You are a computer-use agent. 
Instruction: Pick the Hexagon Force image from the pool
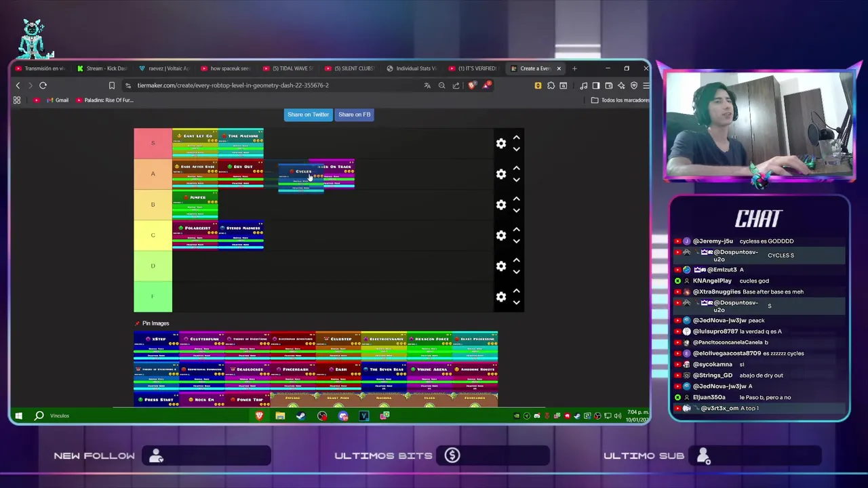429,346
